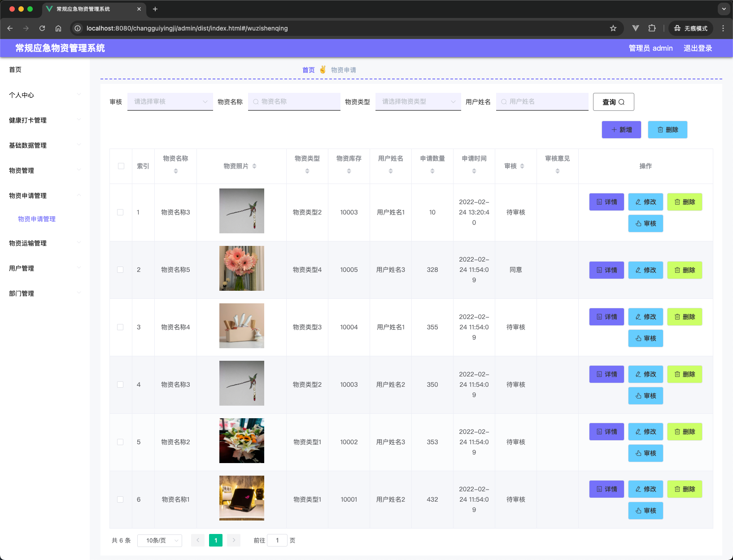Viewport: 733px width, 560px height.
Task: Go to next page arrow in pagination
Action: coord(234,540)
